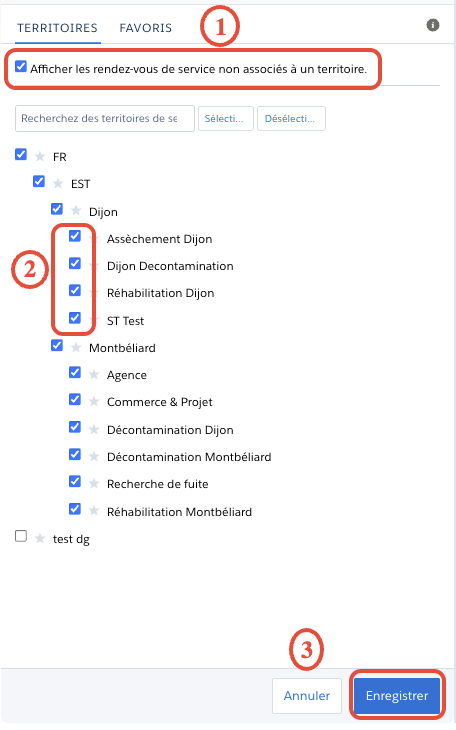
Task: Click the info icon at top right
Action: 433,25
